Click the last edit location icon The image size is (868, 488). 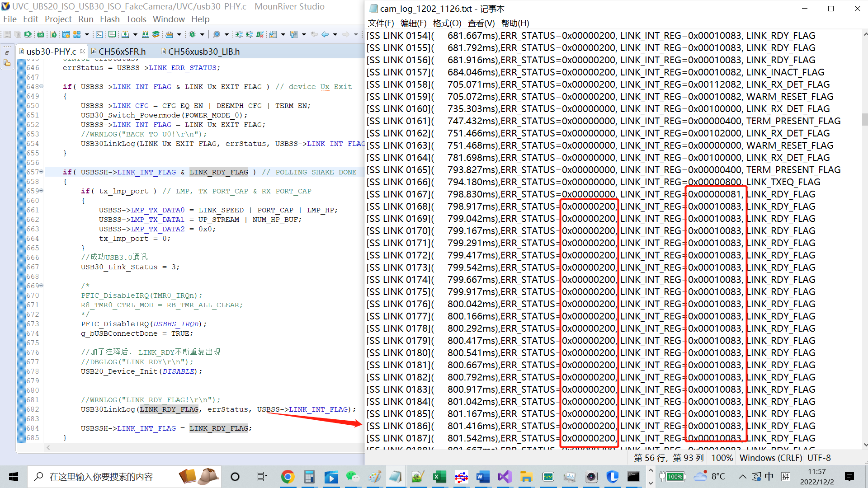click(x=314, y=34)
